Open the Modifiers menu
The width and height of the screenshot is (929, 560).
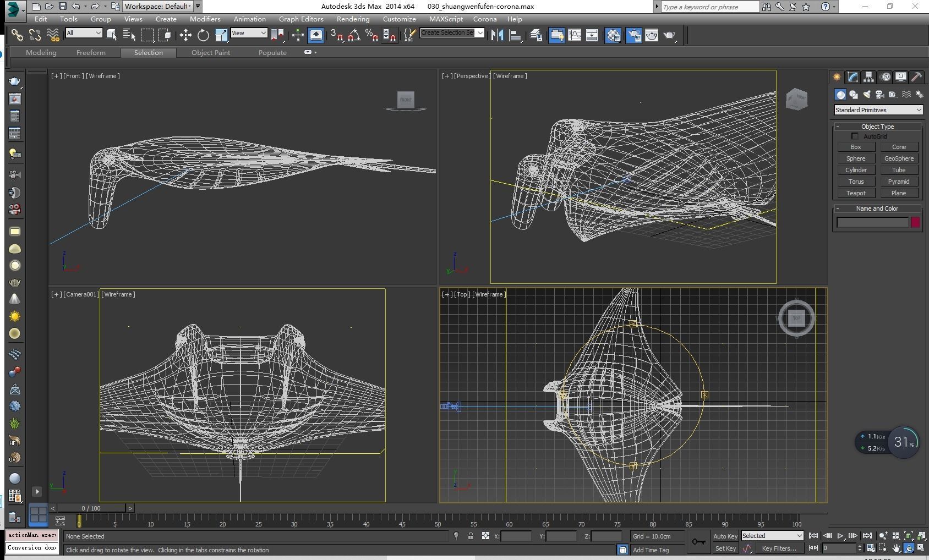pos(205,19)
